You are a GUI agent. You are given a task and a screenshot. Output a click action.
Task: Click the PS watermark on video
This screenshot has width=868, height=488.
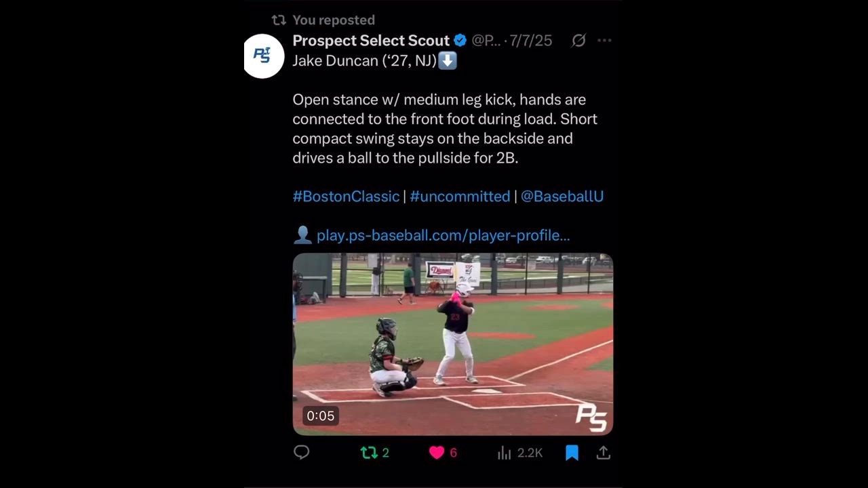pyautogui.click(x=591, y=417)
